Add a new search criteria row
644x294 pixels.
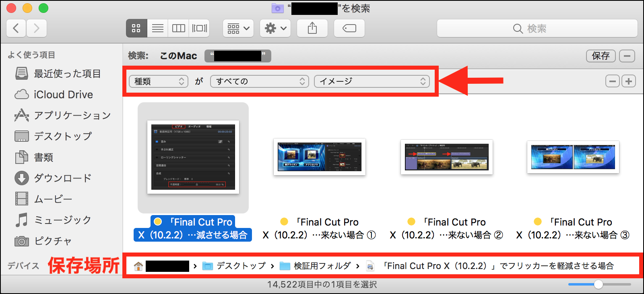click(629, 81)
